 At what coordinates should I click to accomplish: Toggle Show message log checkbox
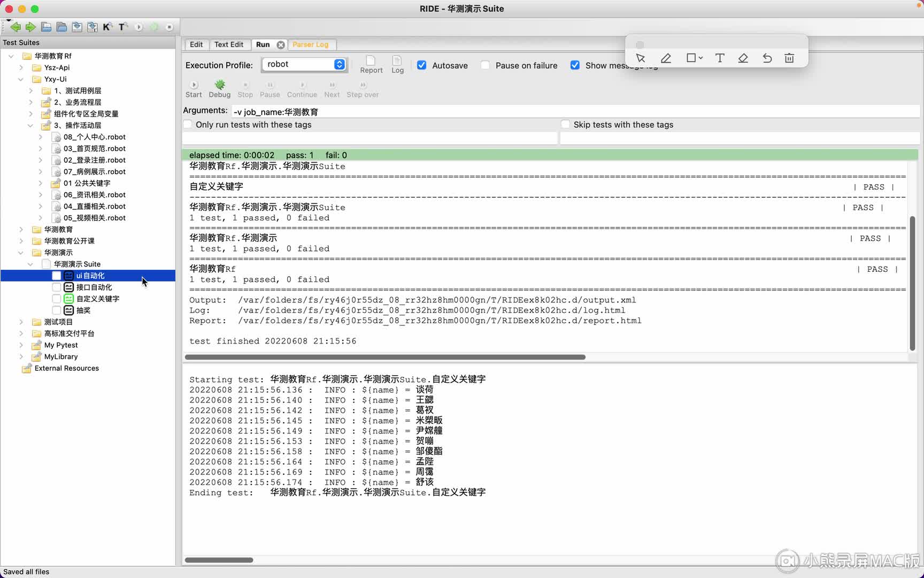click(575, 65)
